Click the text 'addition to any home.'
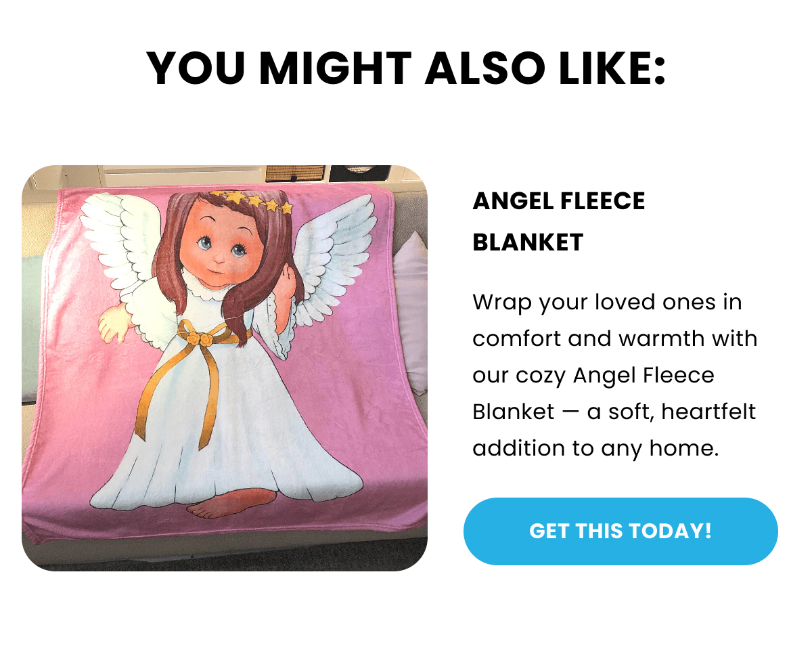 click(x=595, y=447)
